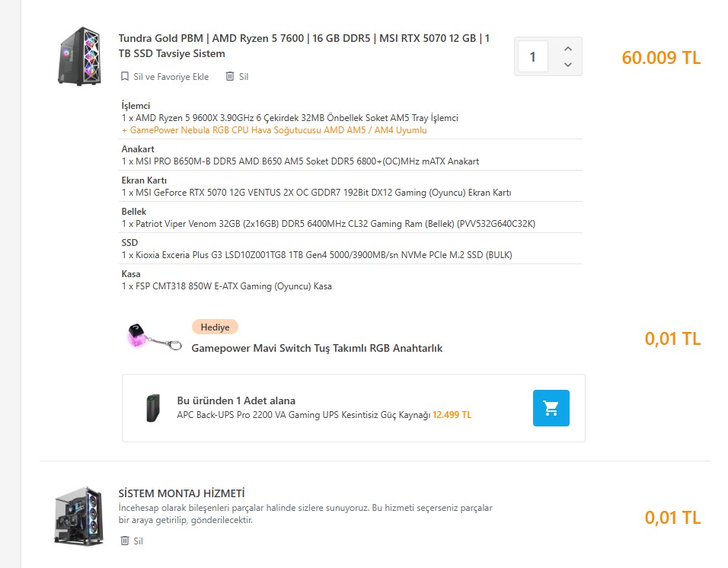Increase quantity with the up arrow
This screenshot has height=568, width=728.
567,49
